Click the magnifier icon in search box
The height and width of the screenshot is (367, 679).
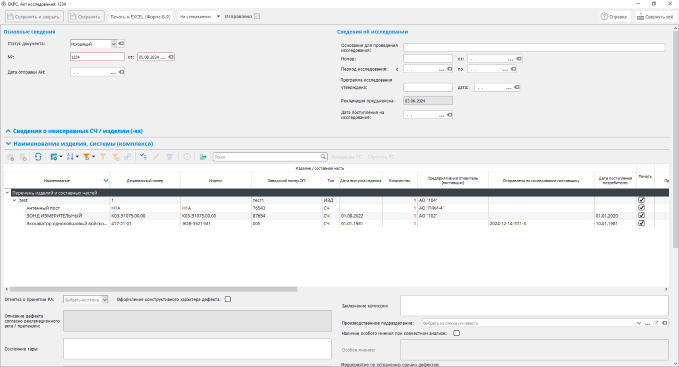click(323, 157)
